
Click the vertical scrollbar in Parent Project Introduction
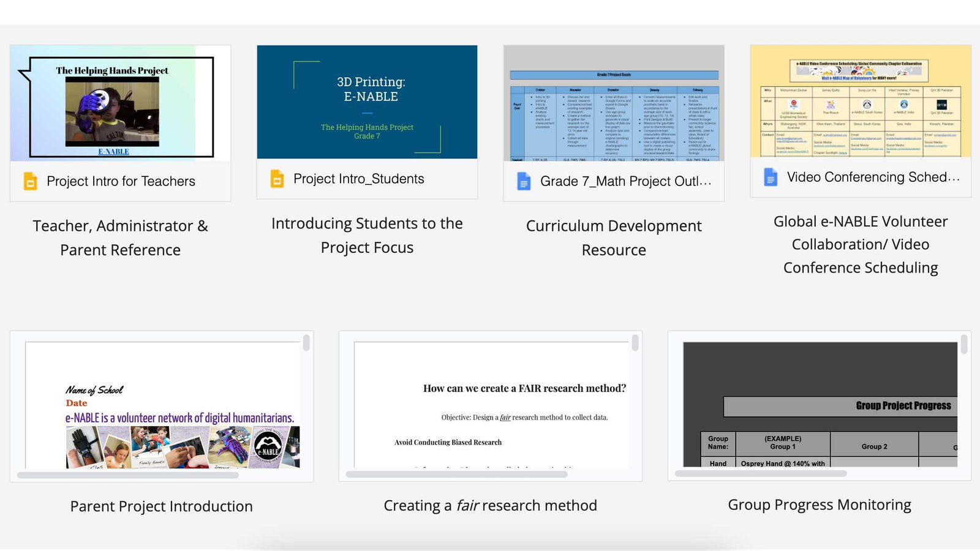click(x=306, y=343)
